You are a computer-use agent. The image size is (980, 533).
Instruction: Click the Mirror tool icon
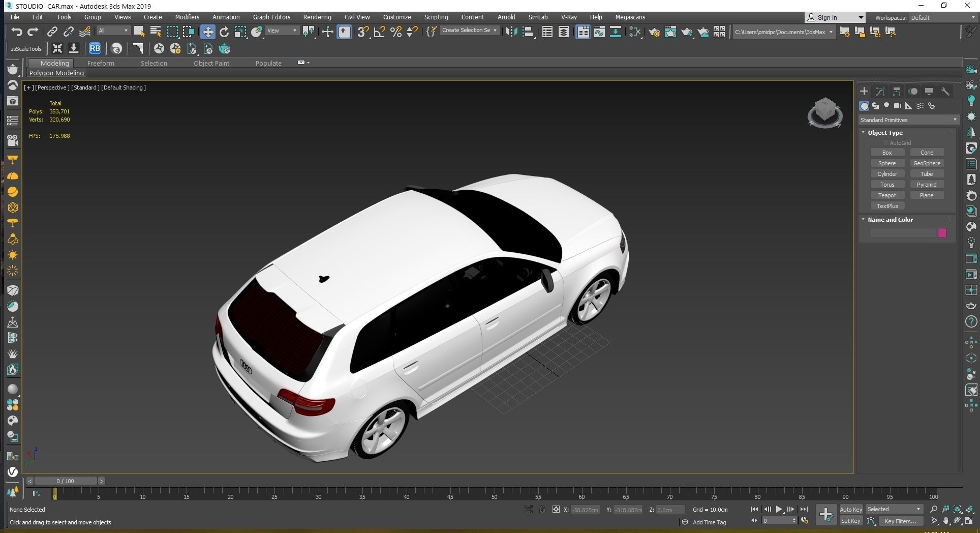(x=511, y=32)
